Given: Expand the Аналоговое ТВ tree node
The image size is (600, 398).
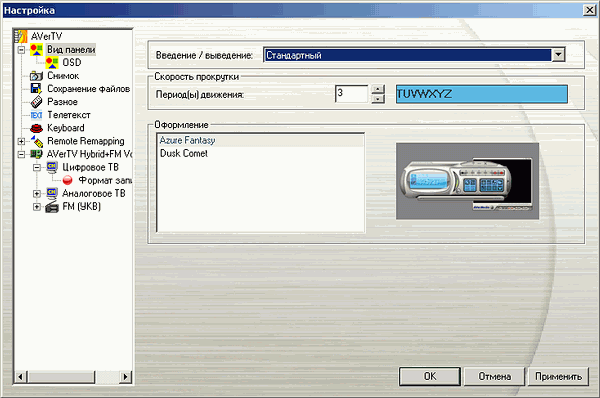Looking at the screenshot, I should pos(37,194).
